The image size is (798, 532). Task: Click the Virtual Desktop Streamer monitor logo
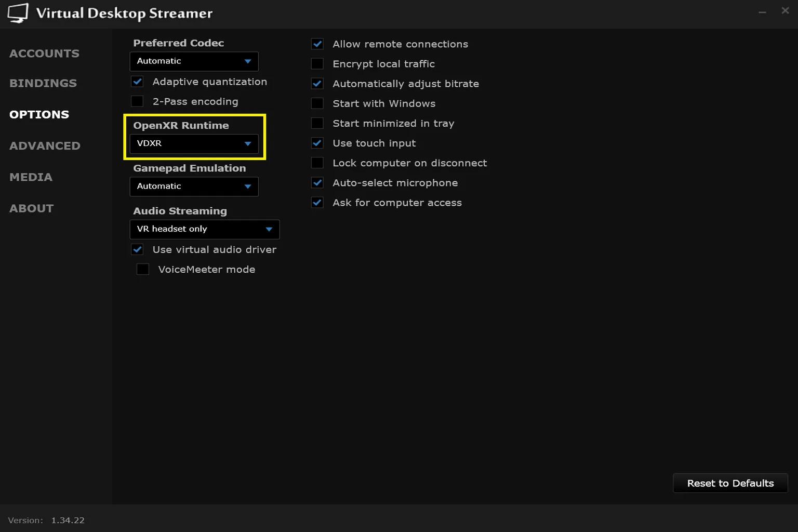coord(18,13)
